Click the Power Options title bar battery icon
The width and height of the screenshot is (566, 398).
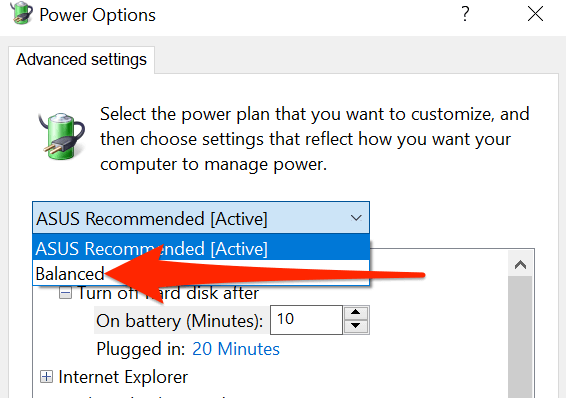tap(21, 13)
